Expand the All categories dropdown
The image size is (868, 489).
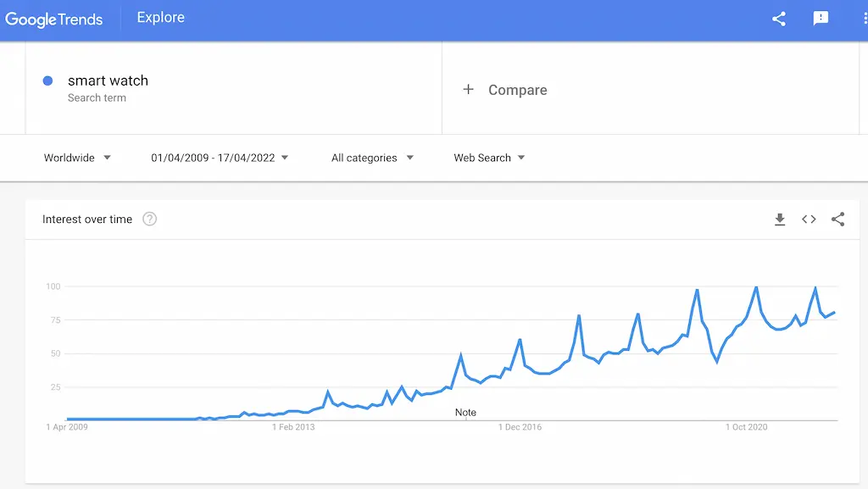pyautogui.click(x=372, y=158)
